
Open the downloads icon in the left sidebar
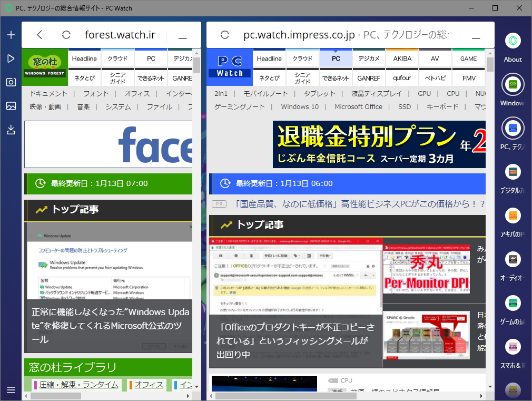[11, 129]
